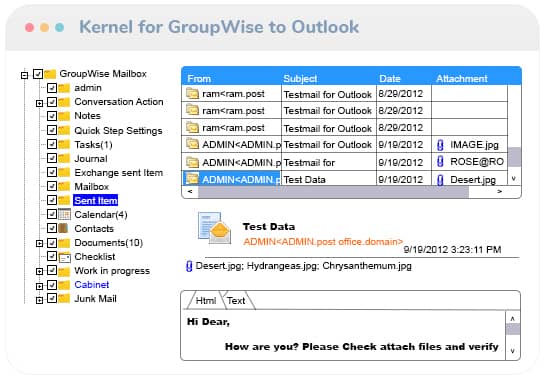Expand the Conversation Action folder node
Screen dimensions: 545x380
[x=39, y=103]
